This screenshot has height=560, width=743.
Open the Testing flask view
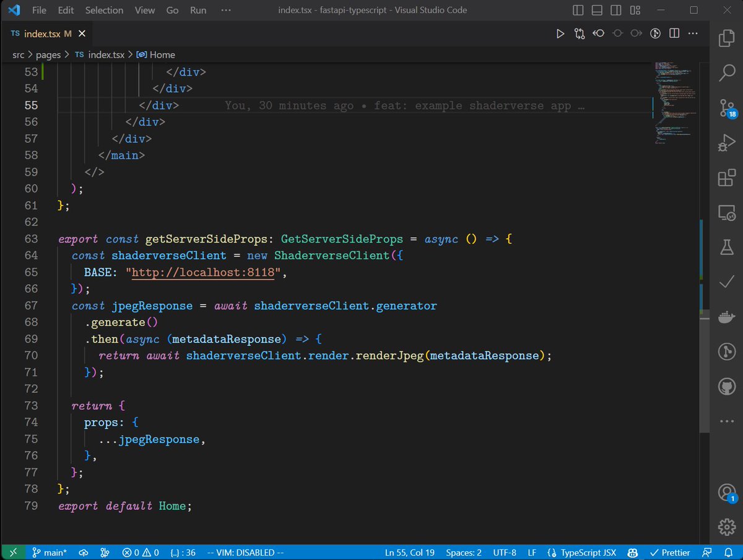(726, 248)
